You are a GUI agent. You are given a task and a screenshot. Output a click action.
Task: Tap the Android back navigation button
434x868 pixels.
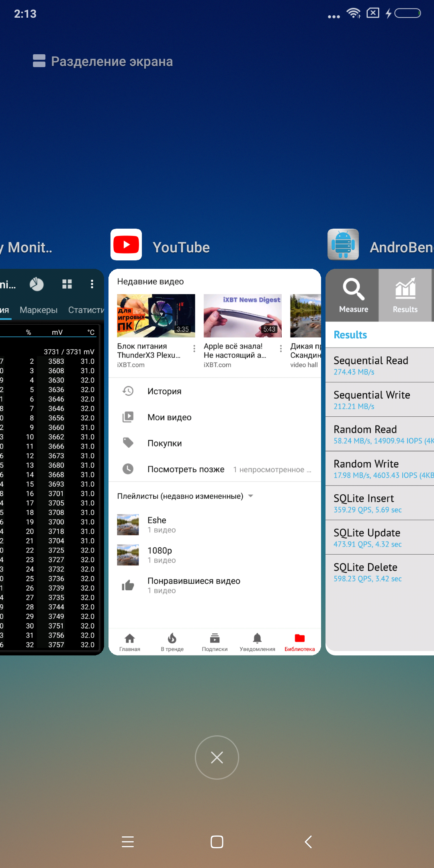tap(308, 841)
